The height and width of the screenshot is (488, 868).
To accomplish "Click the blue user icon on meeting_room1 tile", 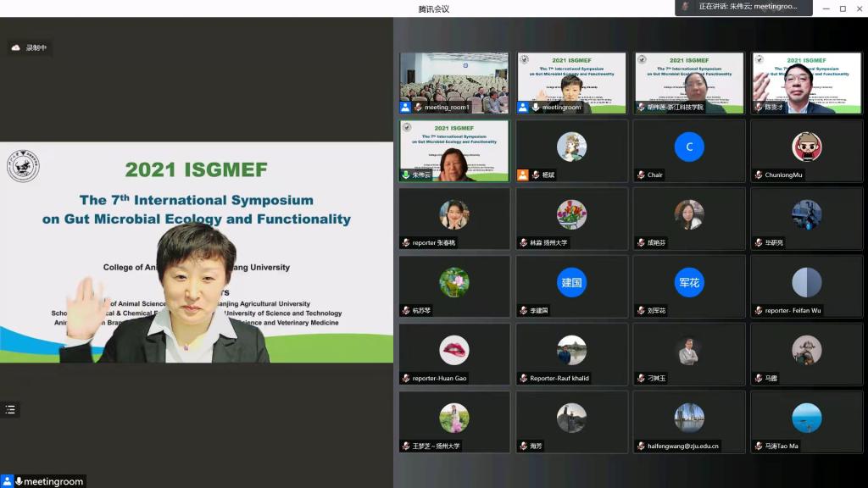I will 406,108.
